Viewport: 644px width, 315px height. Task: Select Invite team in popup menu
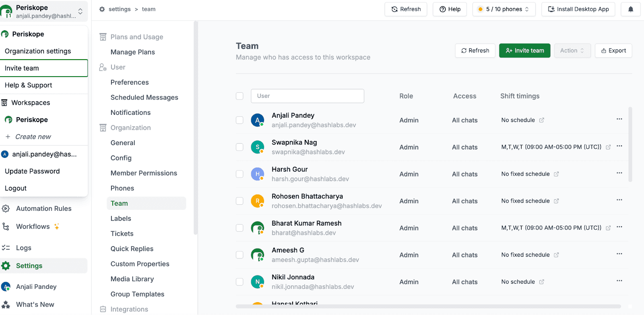click(44, 68)
